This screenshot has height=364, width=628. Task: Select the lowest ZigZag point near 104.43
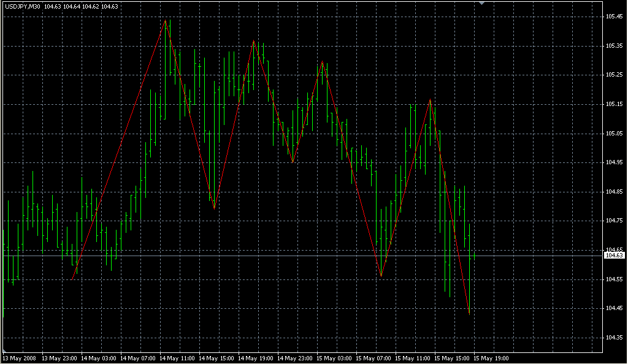pyautogui.click(x=469, y=314)
